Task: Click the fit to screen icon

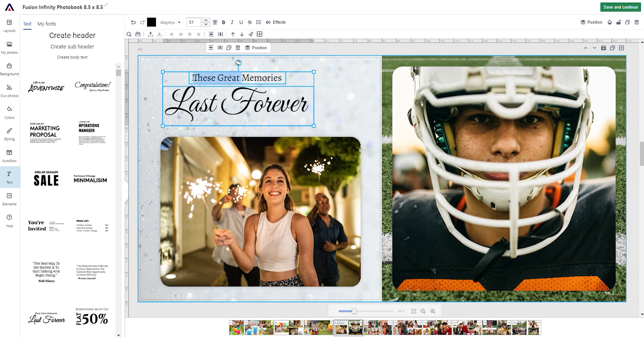Action: [414, 311]
